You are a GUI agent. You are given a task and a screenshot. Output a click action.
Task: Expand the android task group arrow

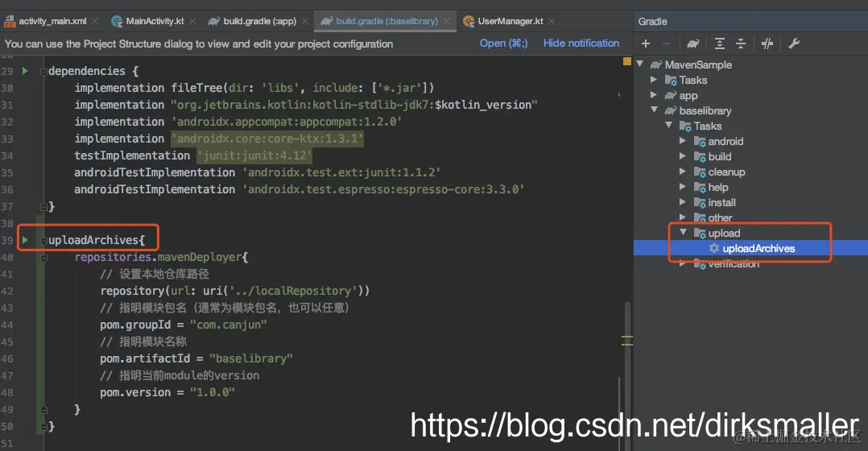coord(683,141)
